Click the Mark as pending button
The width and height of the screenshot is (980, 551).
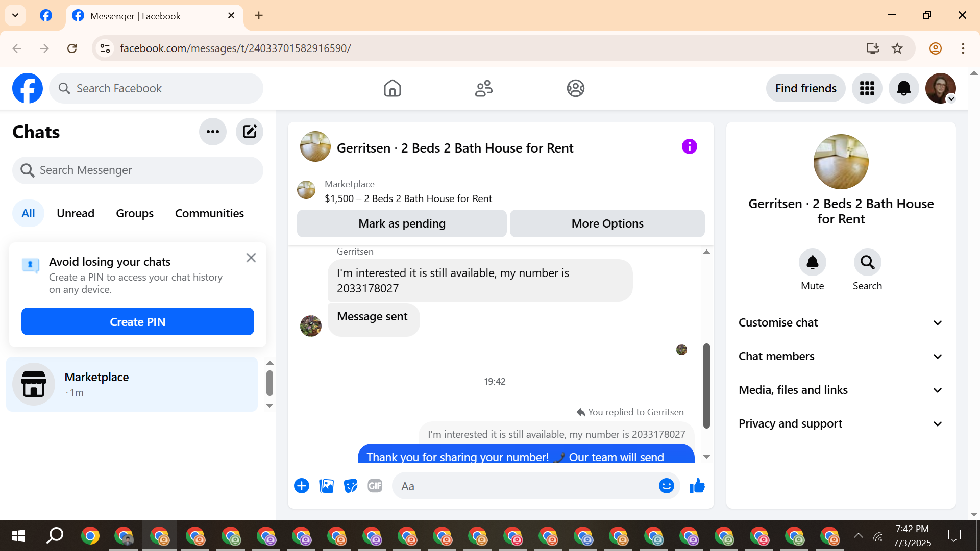pyautogui.click(x=402, y=223)
